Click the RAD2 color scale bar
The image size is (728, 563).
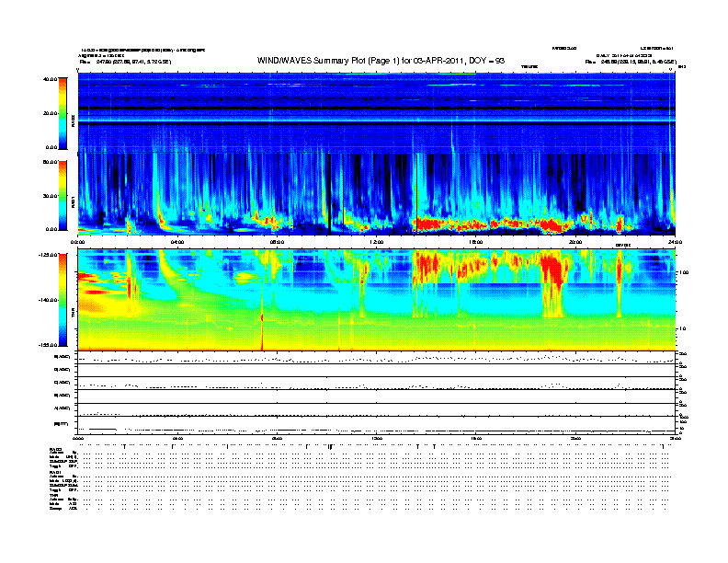63,113
